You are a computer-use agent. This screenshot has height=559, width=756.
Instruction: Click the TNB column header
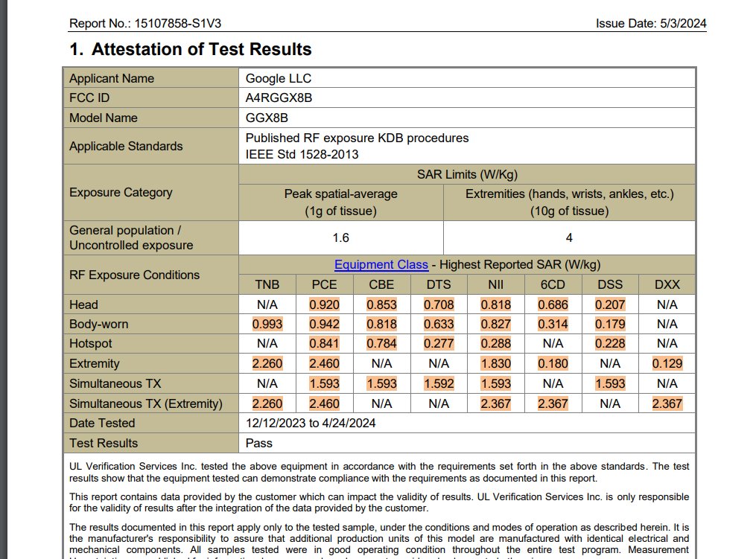[267, 284]
